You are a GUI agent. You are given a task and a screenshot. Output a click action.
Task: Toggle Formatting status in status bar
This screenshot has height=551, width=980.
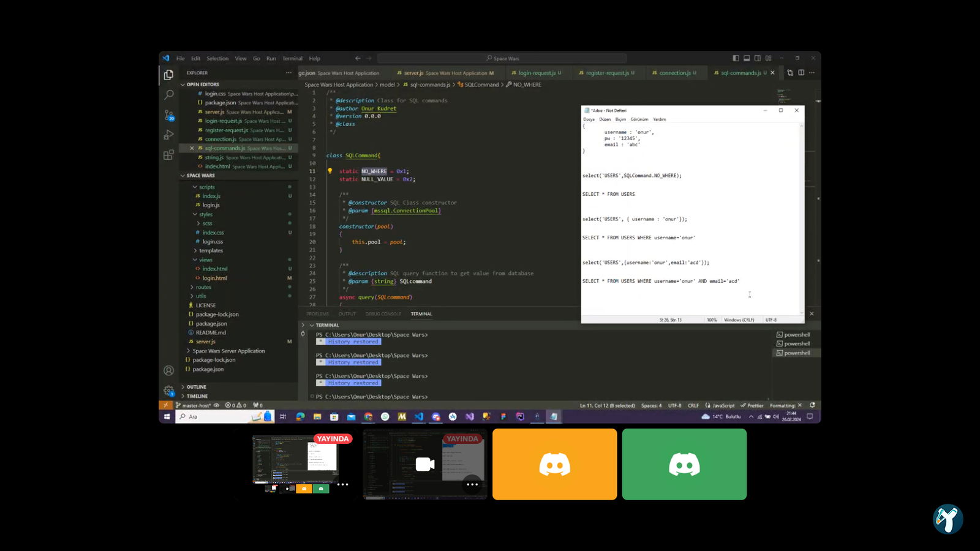tap(785, 405)
